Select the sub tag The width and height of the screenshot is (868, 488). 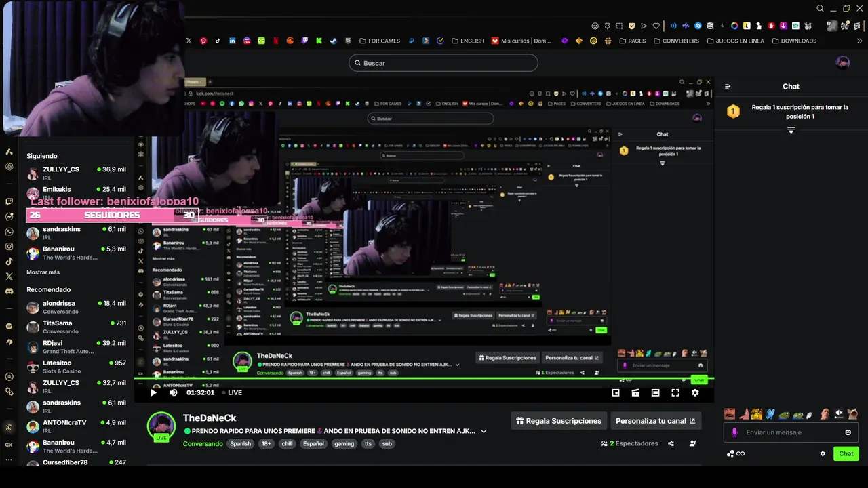(387, 444)
